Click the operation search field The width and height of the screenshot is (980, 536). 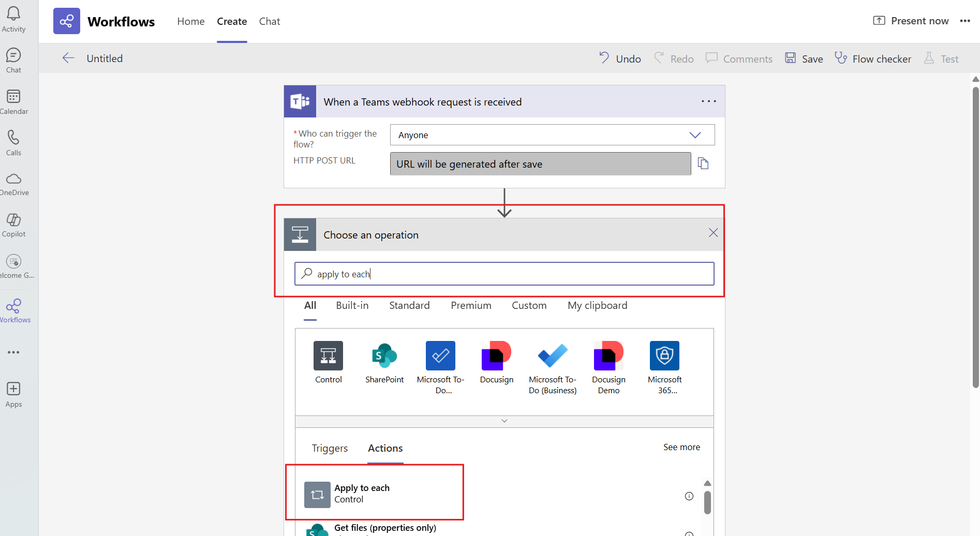click(504, 274)
